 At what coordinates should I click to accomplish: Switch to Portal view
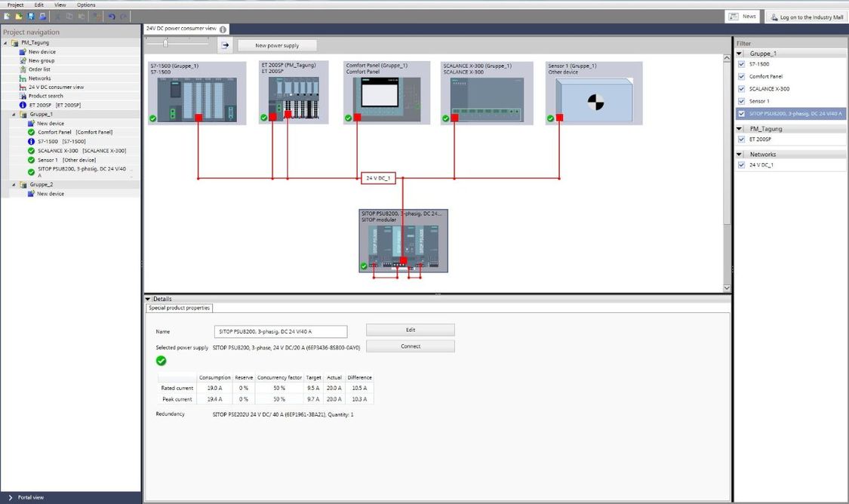(x=31, y=497)
